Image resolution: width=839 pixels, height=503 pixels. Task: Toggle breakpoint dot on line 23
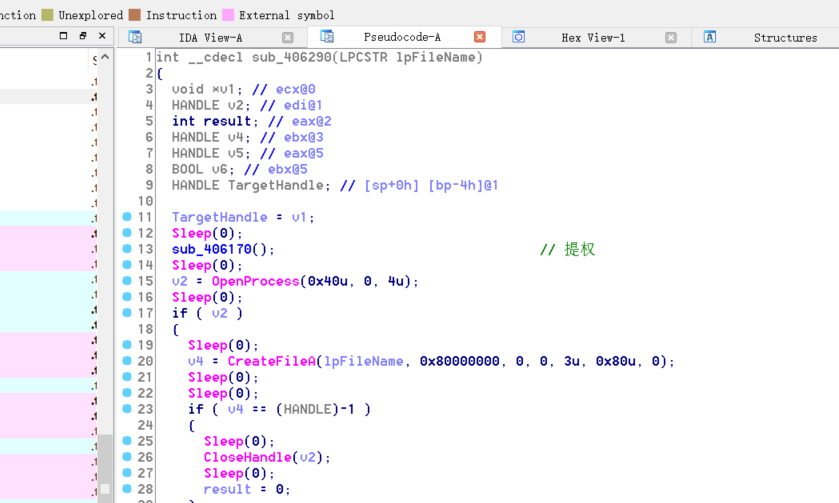pos(127,409)
